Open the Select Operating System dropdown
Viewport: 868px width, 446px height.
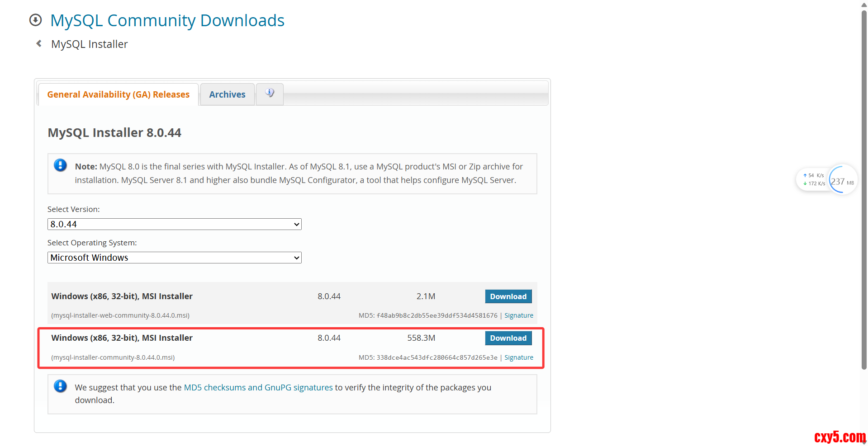point(175,258)
